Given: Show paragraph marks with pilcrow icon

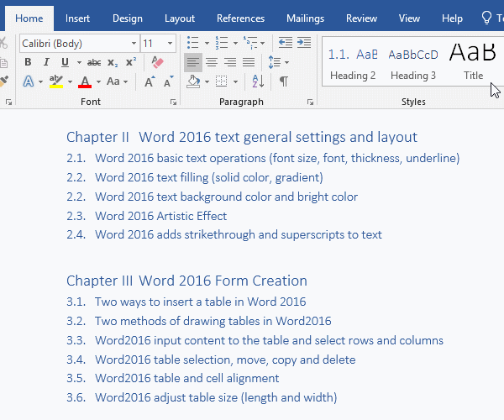Looking at the screenshot, I should [x=284, y=81].
